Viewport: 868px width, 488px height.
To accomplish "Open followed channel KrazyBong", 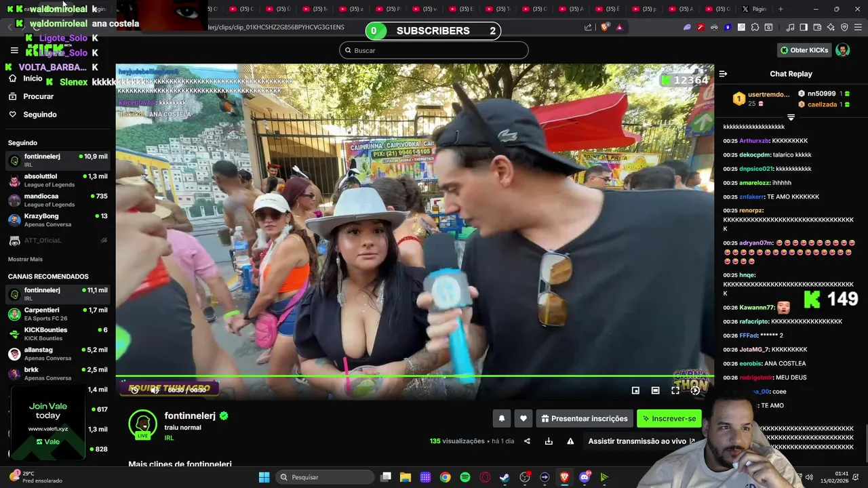I will pos(58,220).
